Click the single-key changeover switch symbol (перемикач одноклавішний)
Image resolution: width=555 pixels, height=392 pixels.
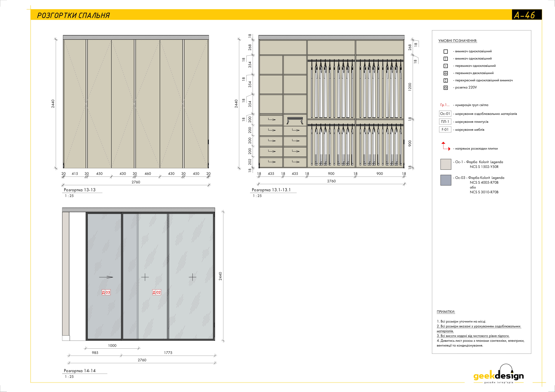tap(446, 66)
